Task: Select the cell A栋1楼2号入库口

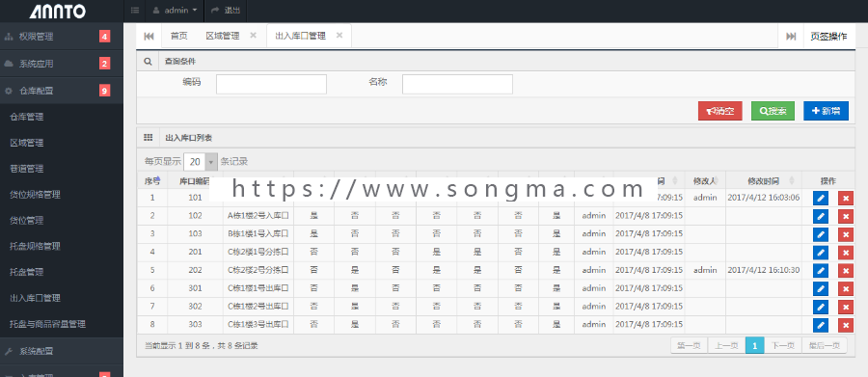Action: tap(258, 215)
